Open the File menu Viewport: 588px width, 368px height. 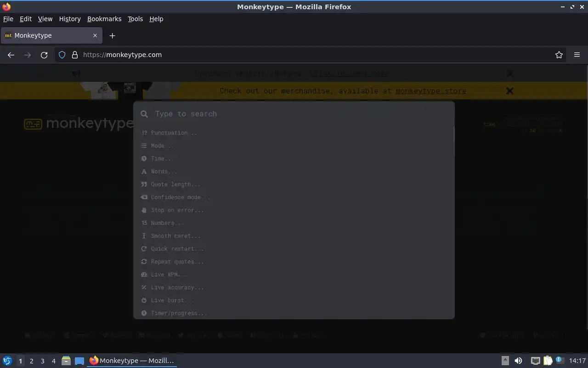click(x=8, y=19)
